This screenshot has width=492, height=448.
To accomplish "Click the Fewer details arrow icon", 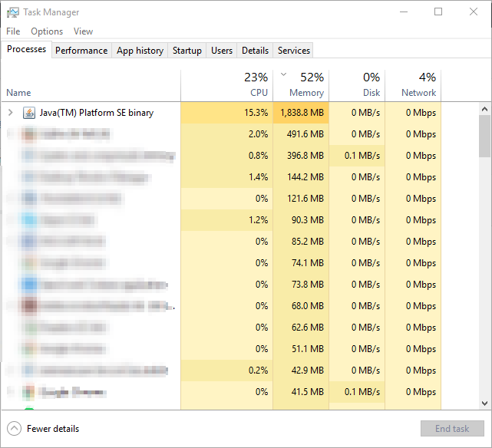I will tap(14, 429).
